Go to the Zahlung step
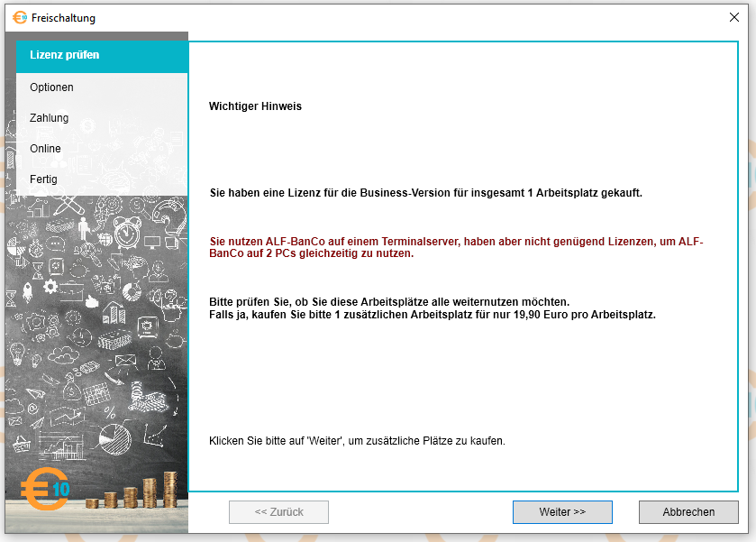This screenshot has width=756, height=542. coord(49,118)
